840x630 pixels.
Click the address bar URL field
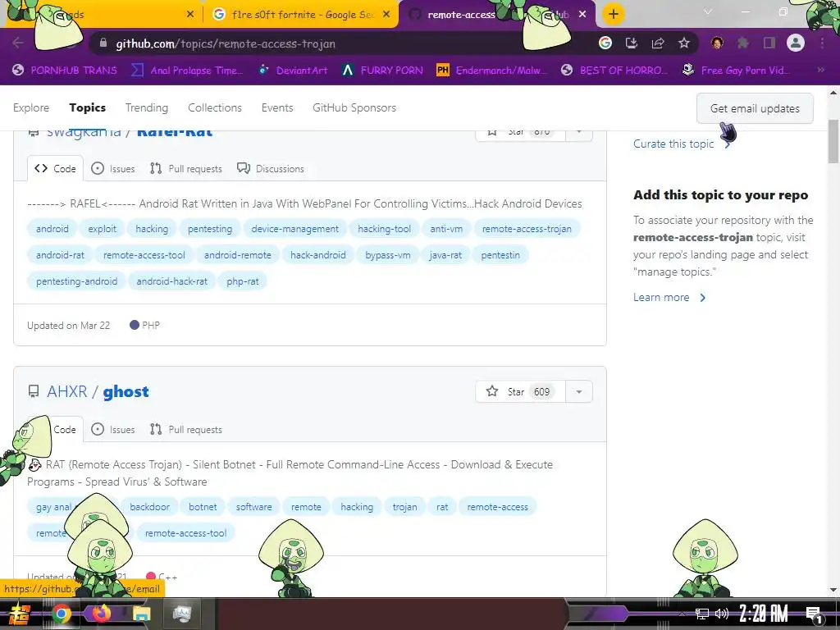pos(343,43)
